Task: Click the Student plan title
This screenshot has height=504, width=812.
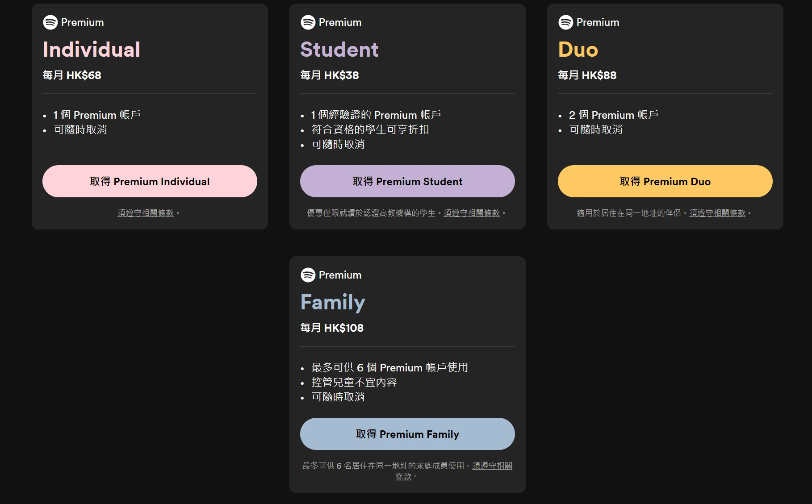Action: point(339,50)
